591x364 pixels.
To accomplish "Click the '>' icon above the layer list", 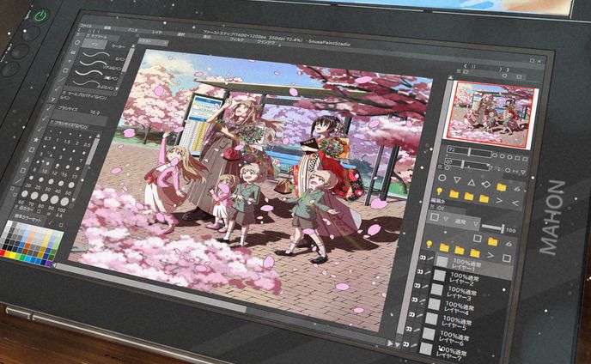I will tap(490, 256).
